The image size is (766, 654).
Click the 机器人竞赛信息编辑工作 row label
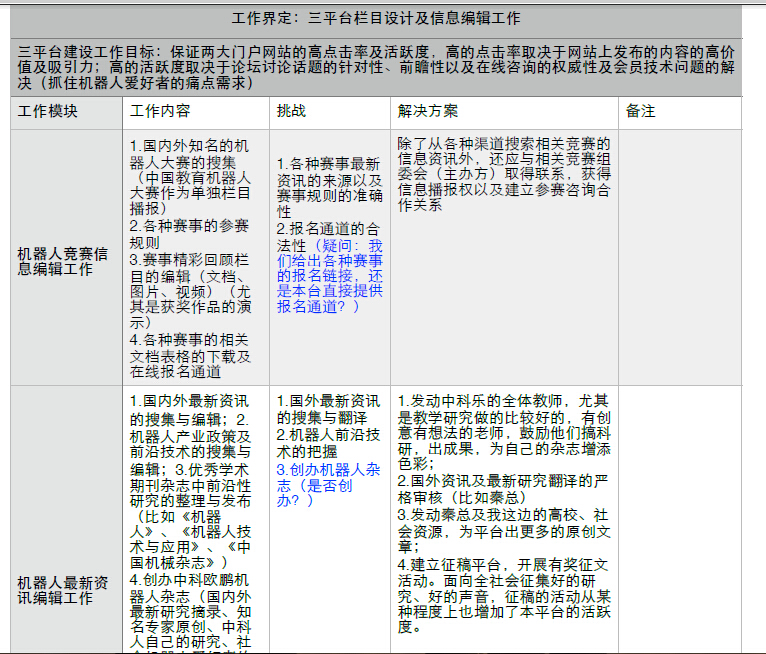coord(63,262)
